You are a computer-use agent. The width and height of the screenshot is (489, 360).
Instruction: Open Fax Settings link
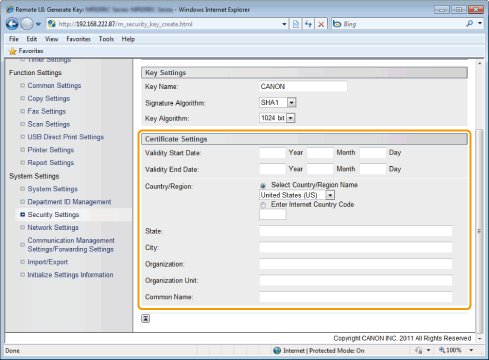[x=47, y=111]
